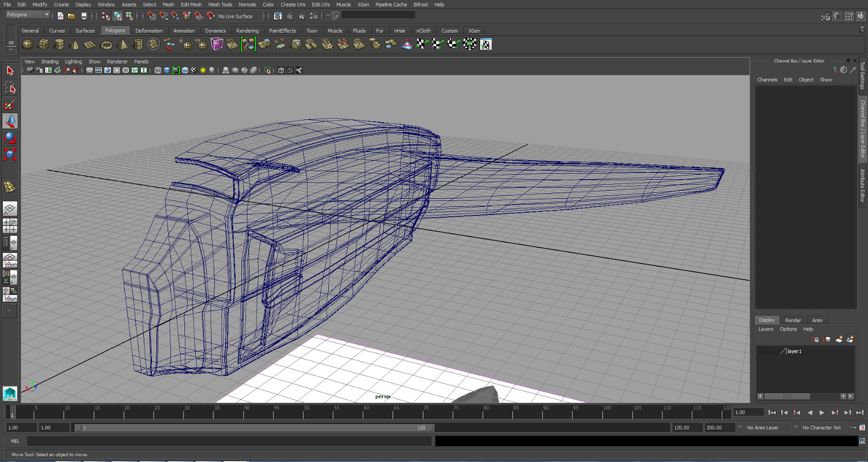868x462 pixels.
Task: Activate the Rotate tool
Action: tap(10, 138)
